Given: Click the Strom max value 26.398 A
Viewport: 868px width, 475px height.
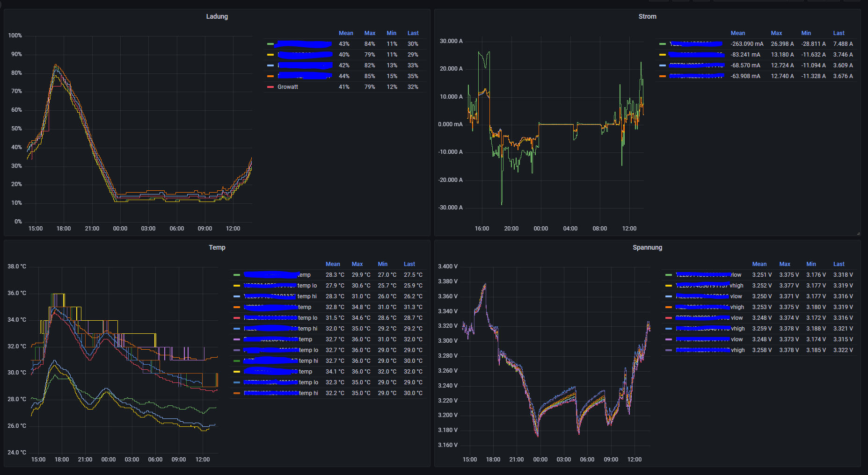Looking at the screenshot, I should tap(782, 44).
